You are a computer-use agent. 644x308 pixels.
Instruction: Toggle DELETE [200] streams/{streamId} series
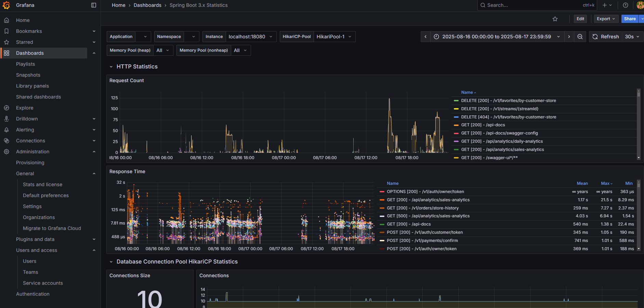click(500, 109)
